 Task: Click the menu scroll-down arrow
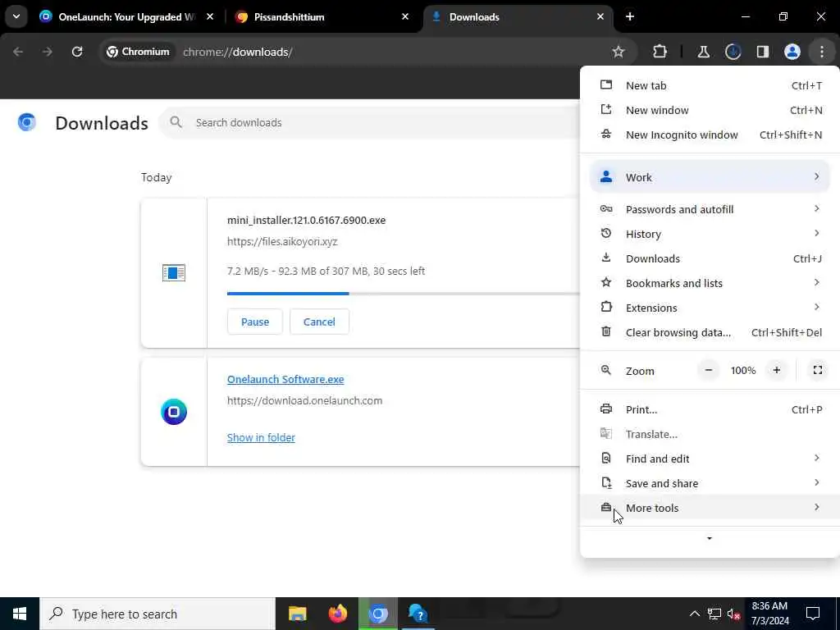pyautogui.click(x=710, y=538)
